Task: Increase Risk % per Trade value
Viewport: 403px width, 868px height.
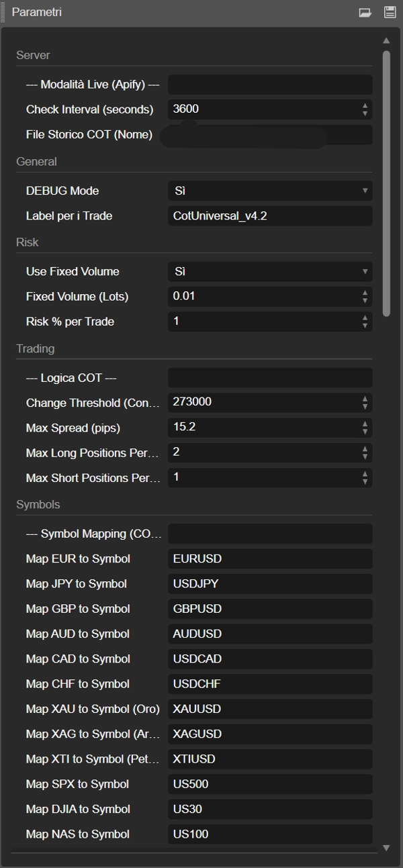Action: pos(365,318)
